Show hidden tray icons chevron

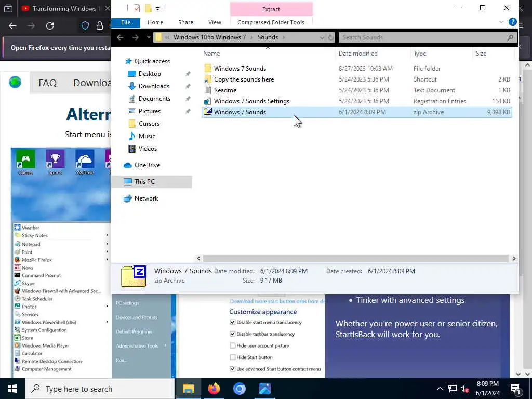(440, 389)
